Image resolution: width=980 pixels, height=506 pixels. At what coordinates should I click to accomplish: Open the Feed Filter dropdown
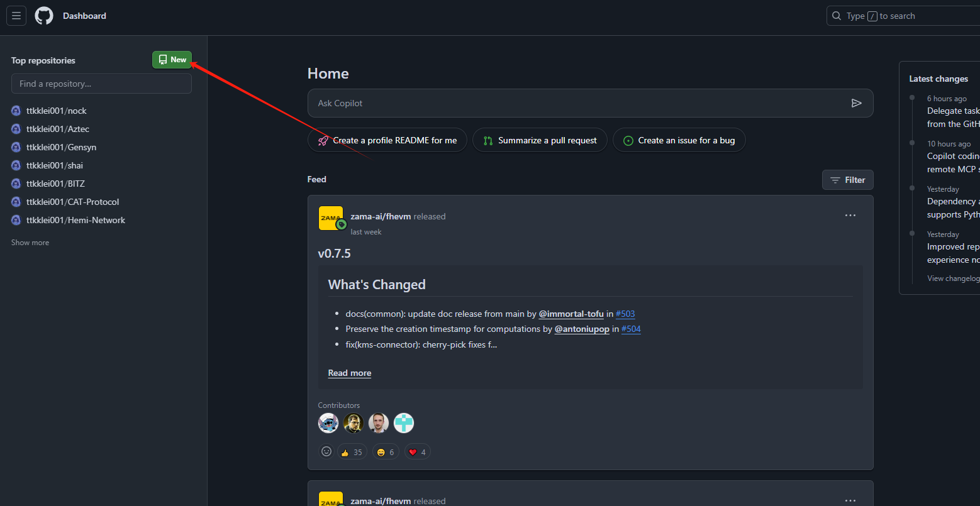847,180
